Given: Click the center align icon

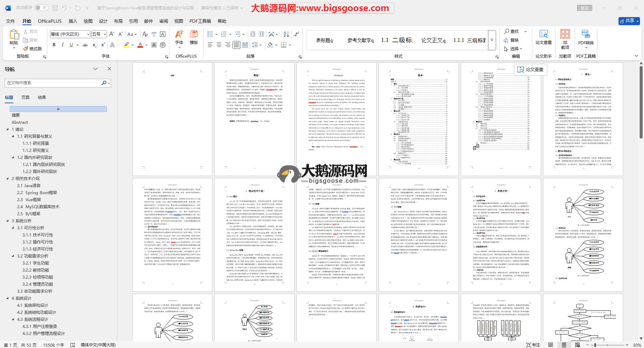Looking at the screenshot, I should click(x=219, y=45).
